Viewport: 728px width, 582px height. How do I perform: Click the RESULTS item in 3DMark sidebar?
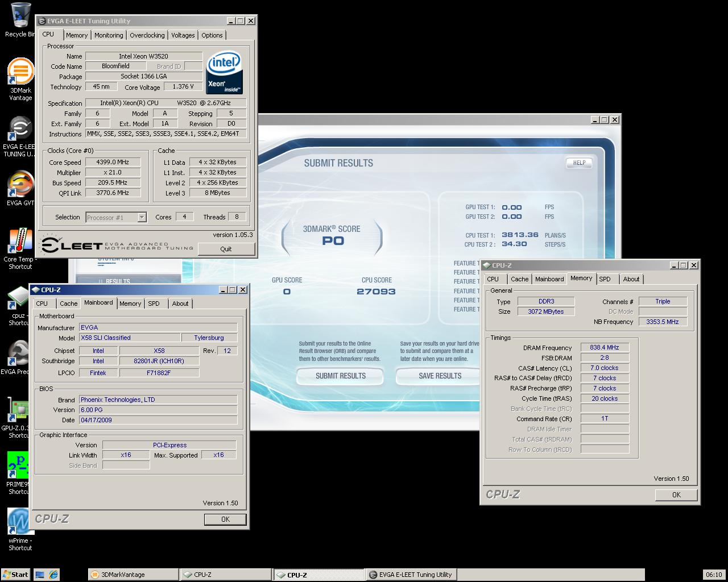(117, 281)
